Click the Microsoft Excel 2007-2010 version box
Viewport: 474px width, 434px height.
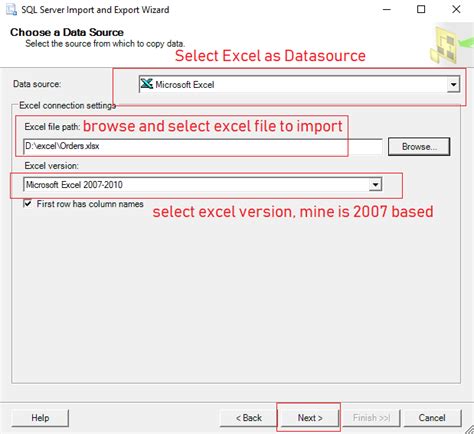click(x=202, y=184)
